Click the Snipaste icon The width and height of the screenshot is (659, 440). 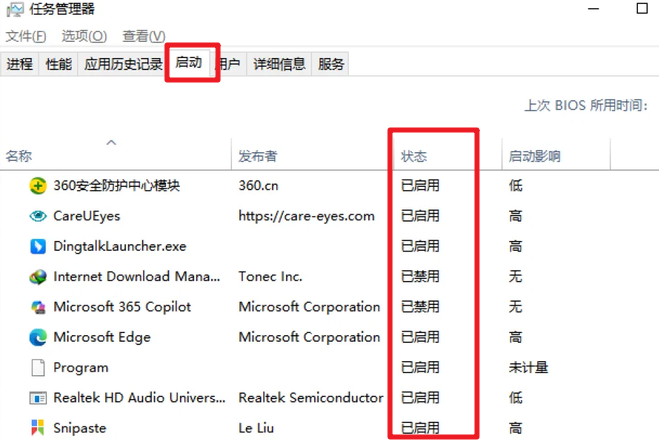pos(37,428)
